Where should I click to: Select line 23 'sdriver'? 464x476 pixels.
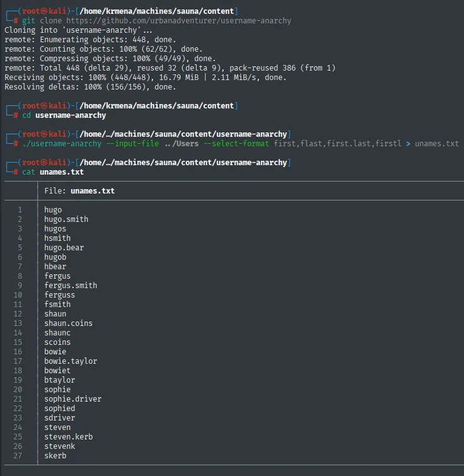pyautogui.click(x=59, y=418)
